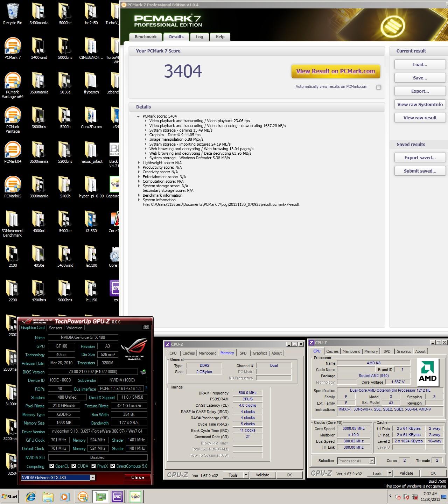
Task: Click the Bus Interface question mark
Action: [146, 389]
